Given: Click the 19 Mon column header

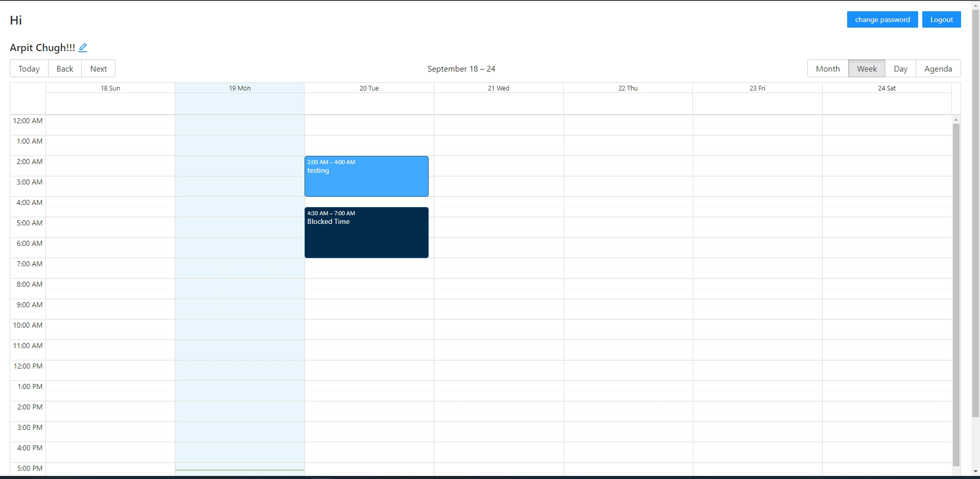Looking at the screenshot, I should pos(239,87).
